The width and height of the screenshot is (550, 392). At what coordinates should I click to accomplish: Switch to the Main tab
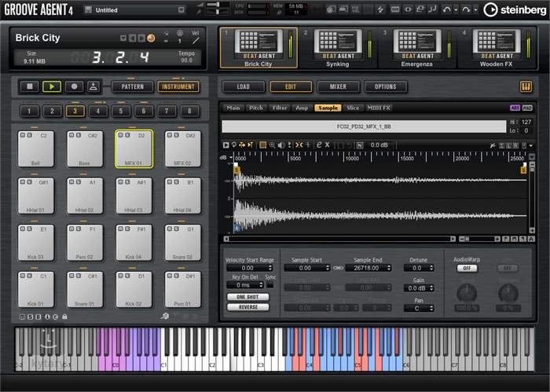click(233, 108)
